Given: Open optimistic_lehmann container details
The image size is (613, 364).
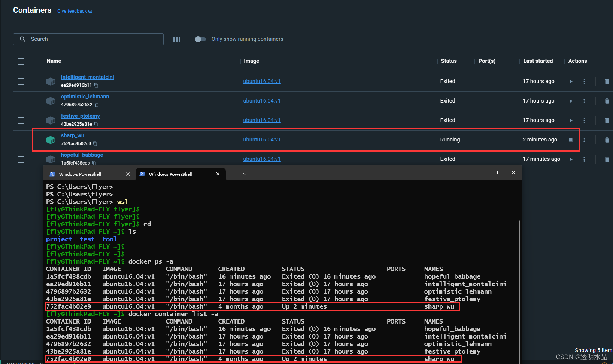Looking at the screenshot, I should click(x=85, y=97).
